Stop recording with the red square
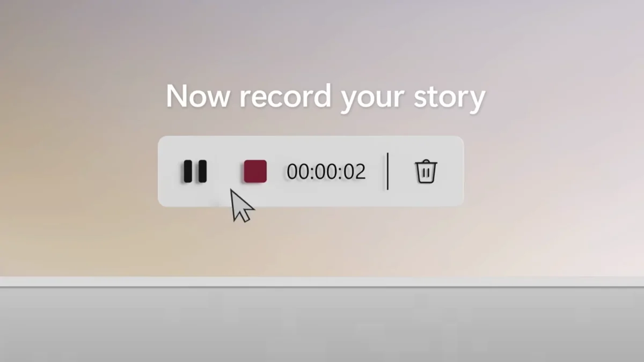Viewport: 644px width, 362px height. click(255, 172)
